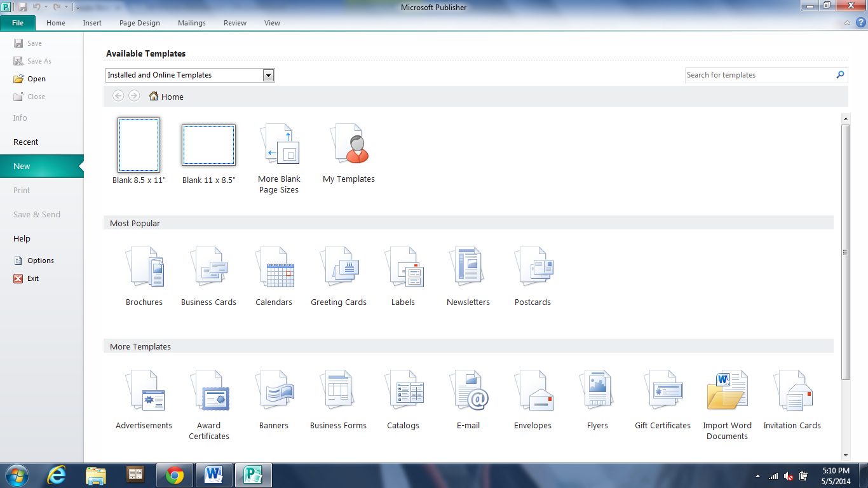Click the templates scrollbar up arrow
The width and height of the screenshot is (868, 488).
(x=845, y=119)
